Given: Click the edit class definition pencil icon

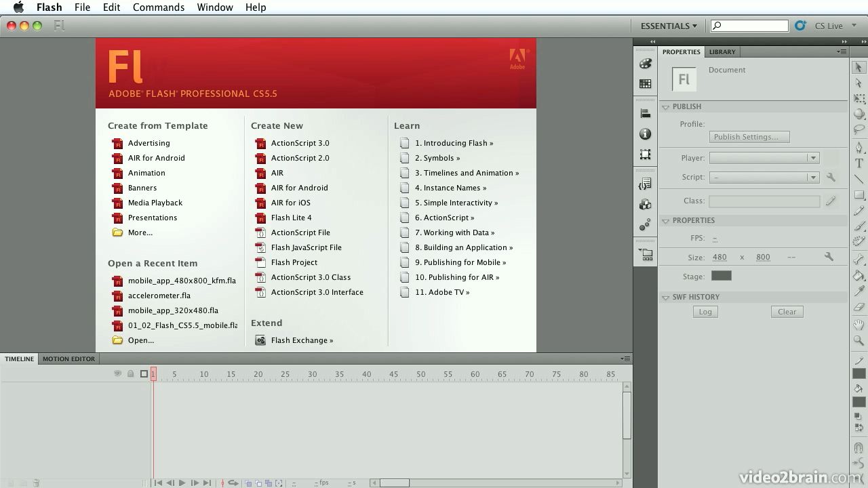Looking at the screenshot, I should point(831,201).
